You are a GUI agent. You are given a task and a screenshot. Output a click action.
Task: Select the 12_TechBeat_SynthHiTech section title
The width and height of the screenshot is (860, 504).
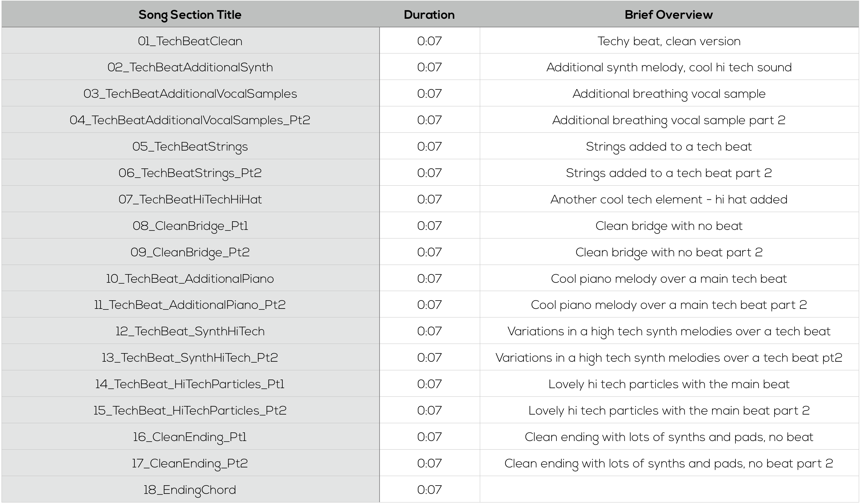pos(190,331)
